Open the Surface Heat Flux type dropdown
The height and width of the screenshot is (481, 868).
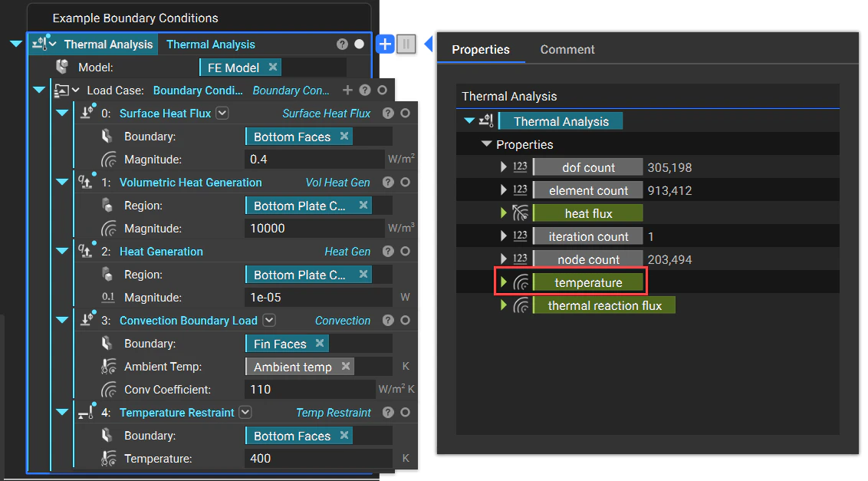click(x=222, y=113)
